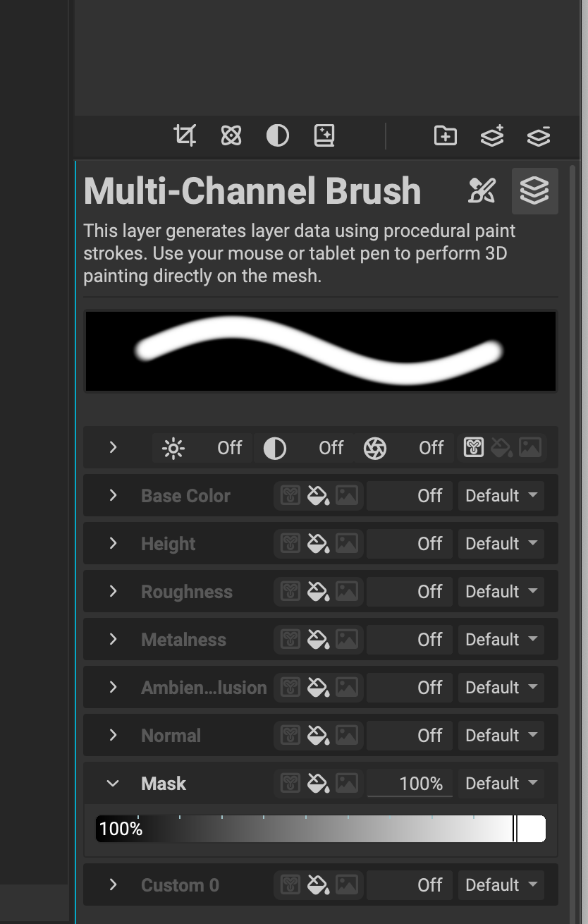Click the add folder icon

[x=445, y=135]
